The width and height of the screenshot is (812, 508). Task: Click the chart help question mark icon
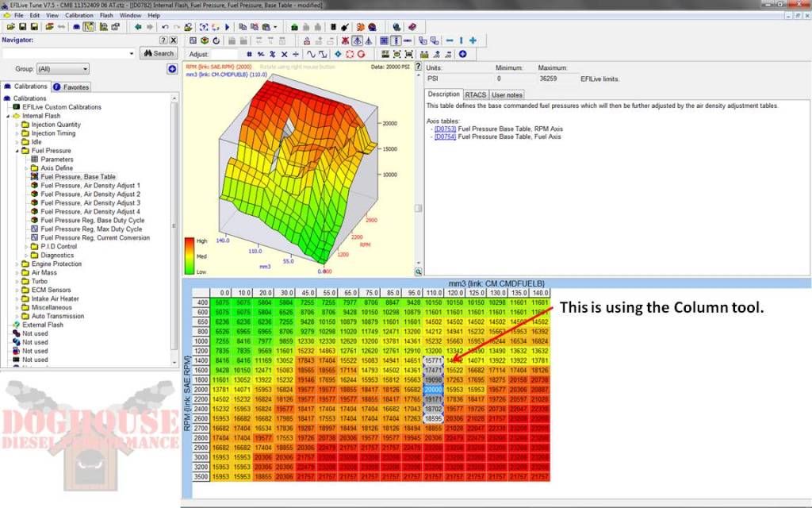click(x=419, y=67)
